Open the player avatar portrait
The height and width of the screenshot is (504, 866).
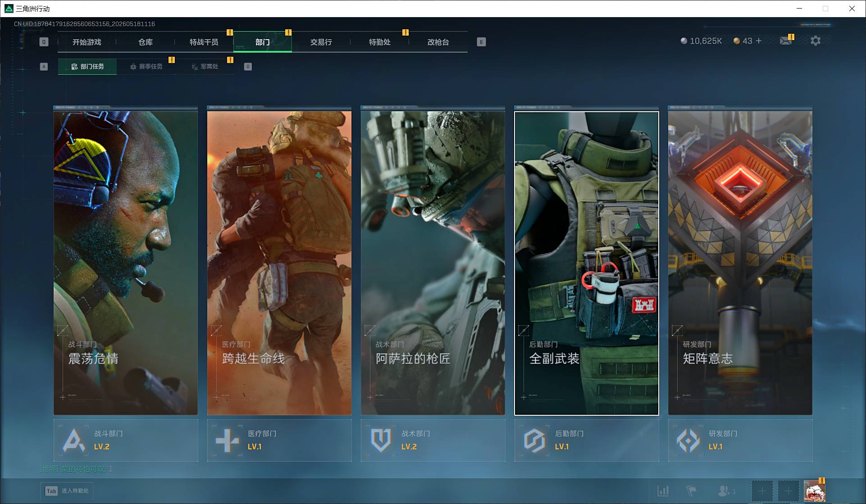815,491
